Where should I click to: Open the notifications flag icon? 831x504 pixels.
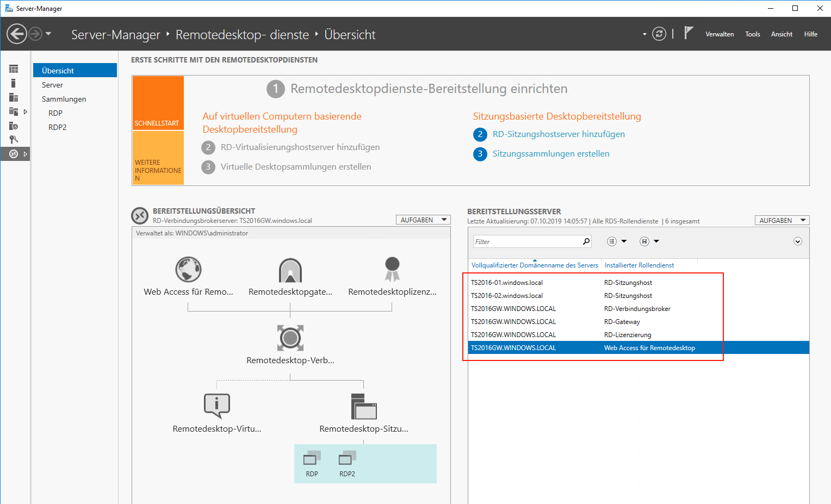(688, 34)
